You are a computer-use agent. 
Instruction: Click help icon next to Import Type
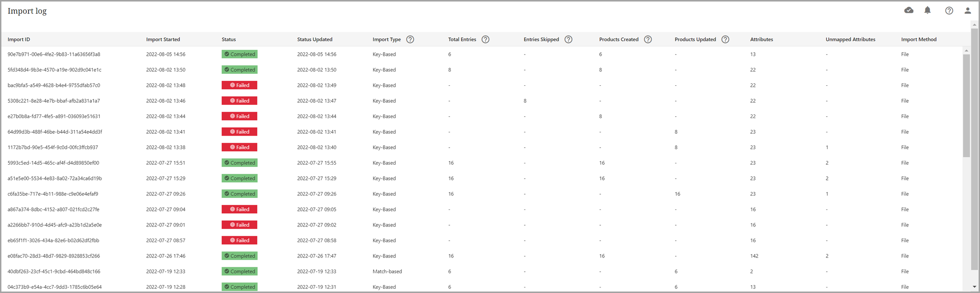click(410, 39)
